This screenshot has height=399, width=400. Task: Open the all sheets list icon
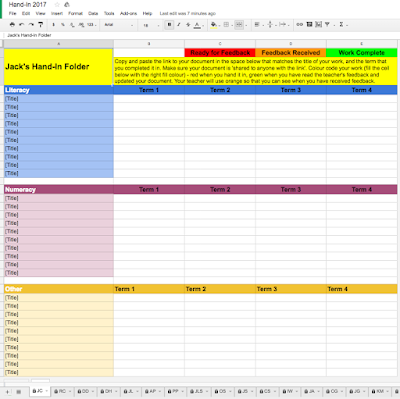coord(19,392)
